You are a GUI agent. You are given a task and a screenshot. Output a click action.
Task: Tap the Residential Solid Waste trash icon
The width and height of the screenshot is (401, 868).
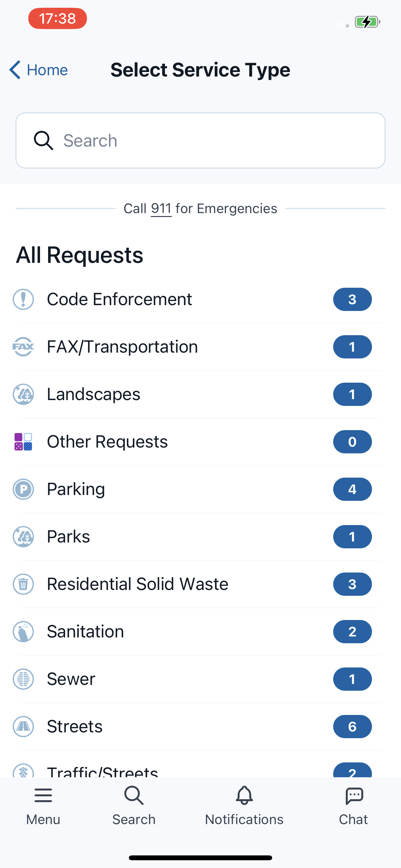23,584
